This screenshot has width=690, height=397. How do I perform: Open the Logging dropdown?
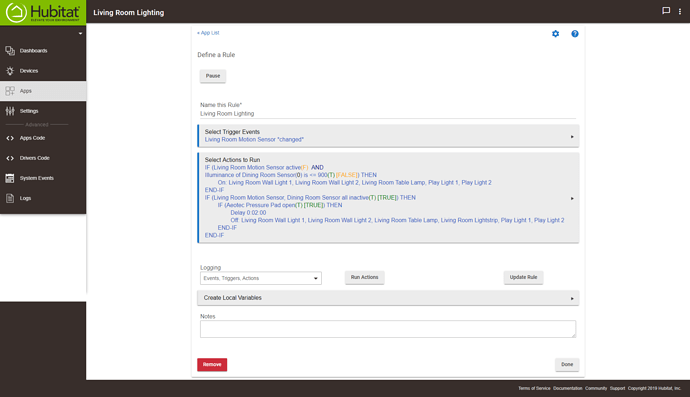(261, 278)
